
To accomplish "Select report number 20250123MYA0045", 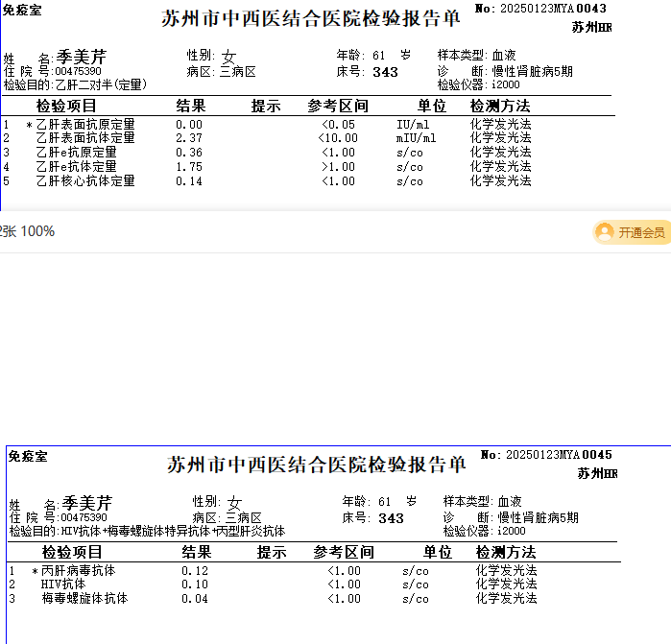I will (x=559, y=454).
